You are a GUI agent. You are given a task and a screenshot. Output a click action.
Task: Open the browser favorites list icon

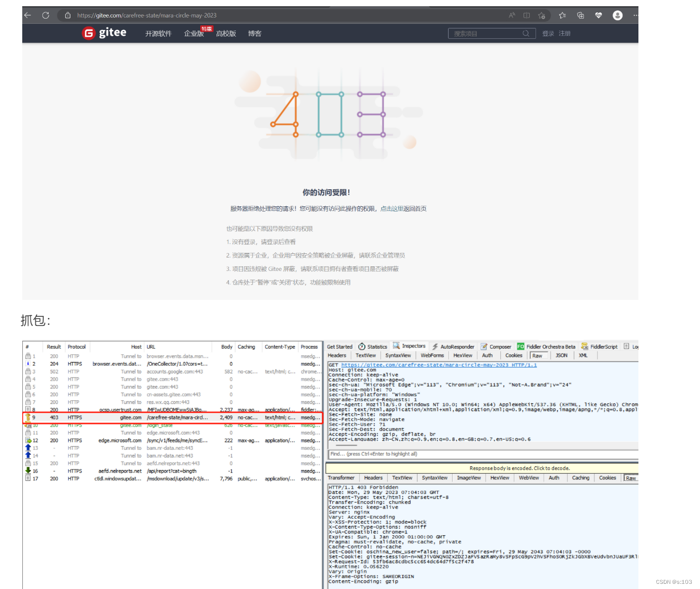coord(562,16)
